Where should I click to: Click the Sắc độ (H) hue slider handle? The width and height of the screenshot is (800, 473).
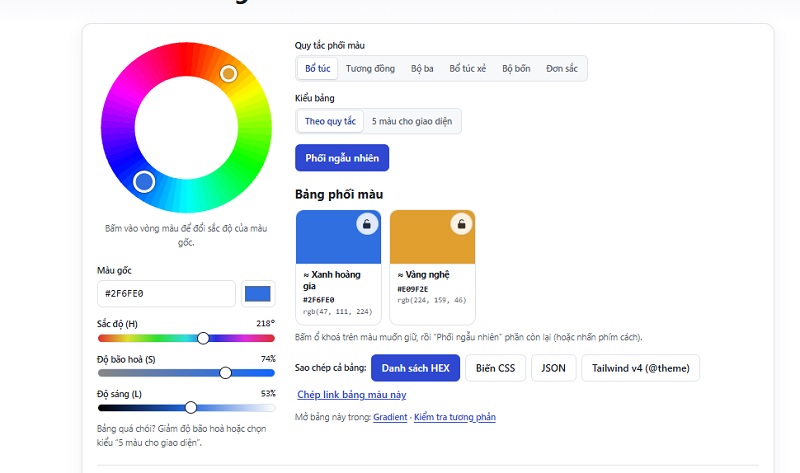pyautogui.click(x=203, y=338)
